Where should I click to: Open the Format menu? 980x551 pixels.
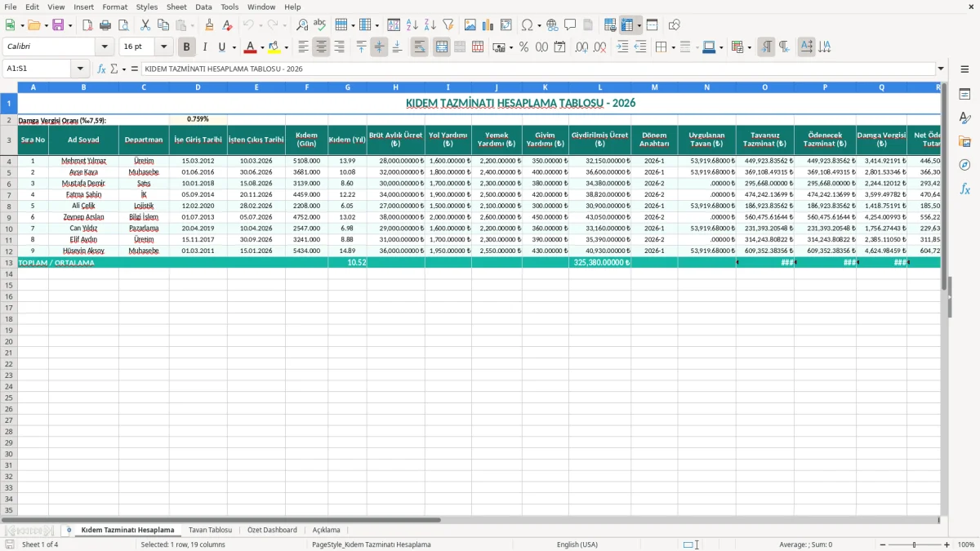click(114, 7)
